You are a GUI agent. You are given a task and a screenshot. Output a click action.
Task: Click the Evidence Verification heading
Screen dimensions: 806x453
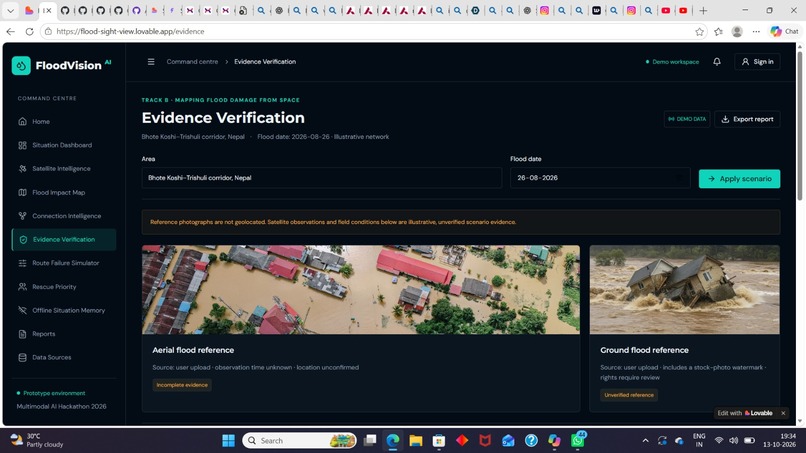(223, 118)
